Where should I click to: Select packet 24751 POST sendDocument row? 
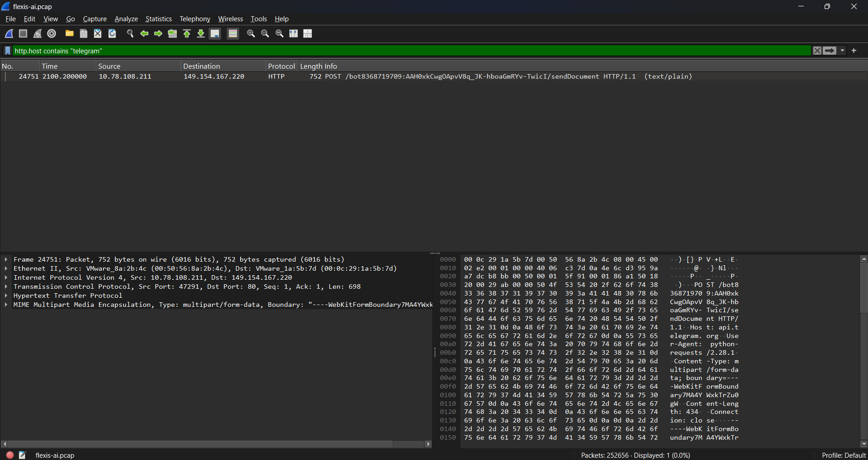434,76
